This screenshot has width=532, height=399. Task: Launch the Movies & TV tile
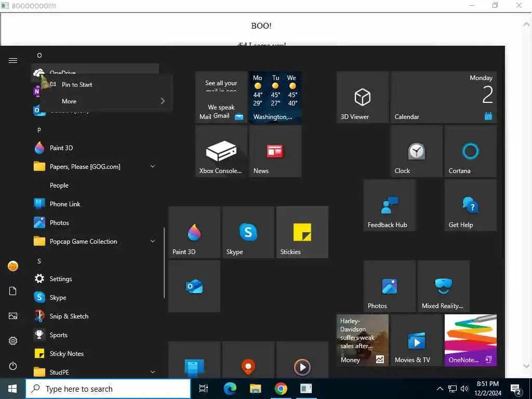point(416,340)
